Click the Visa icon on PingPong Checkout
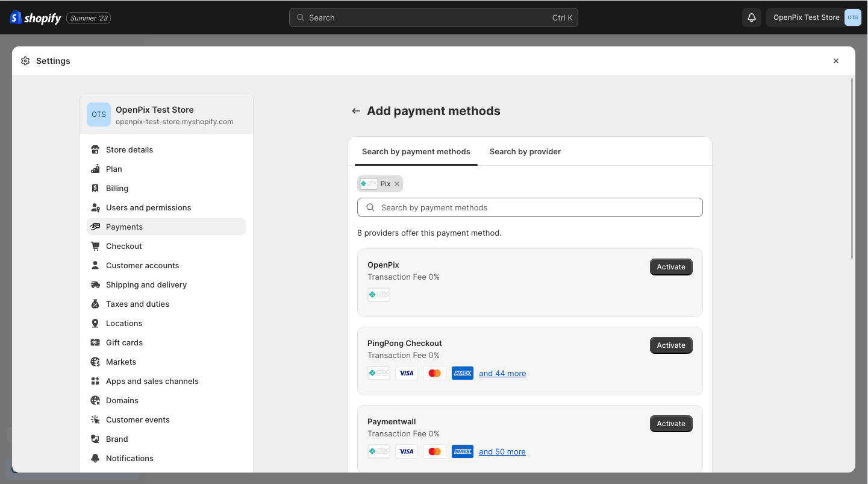This screenshot has width=868, height=484. pos(406,372)
